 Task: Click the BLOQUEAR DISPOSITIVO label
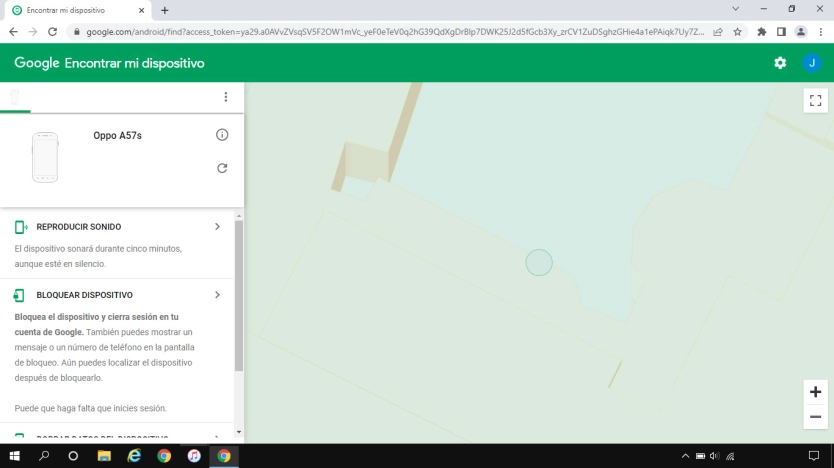(x=85, y=295)
